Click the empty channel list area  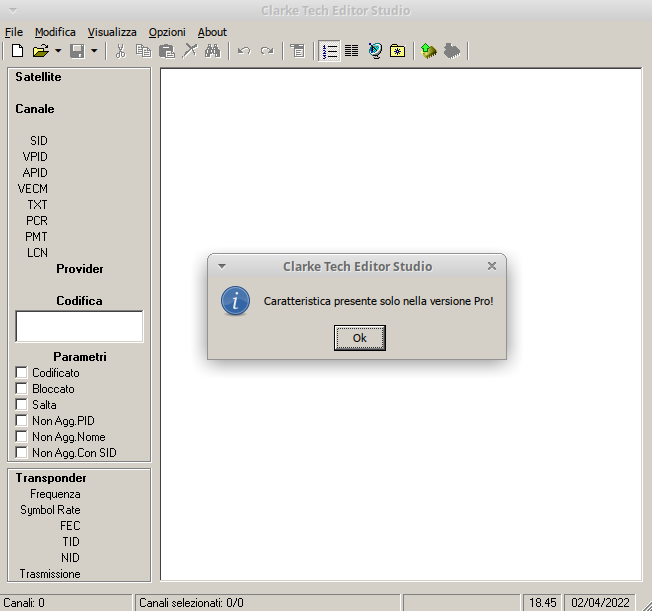coord(401,324)
